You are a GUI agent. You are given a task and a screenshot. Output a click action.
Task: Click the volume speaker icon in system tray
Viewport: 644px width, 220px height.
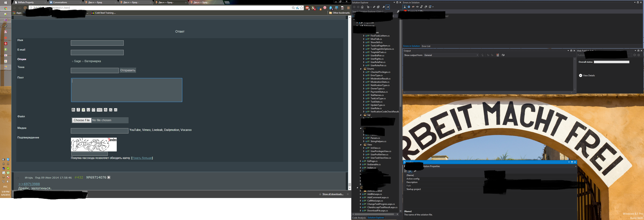(x=8, y=182)
